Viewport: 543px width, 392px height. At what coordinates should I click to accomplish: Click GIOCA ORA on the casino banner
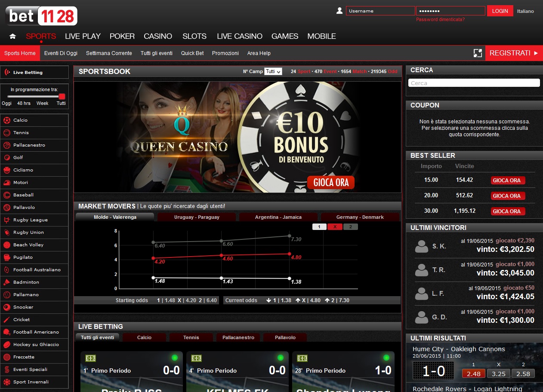tap(331, 182)
